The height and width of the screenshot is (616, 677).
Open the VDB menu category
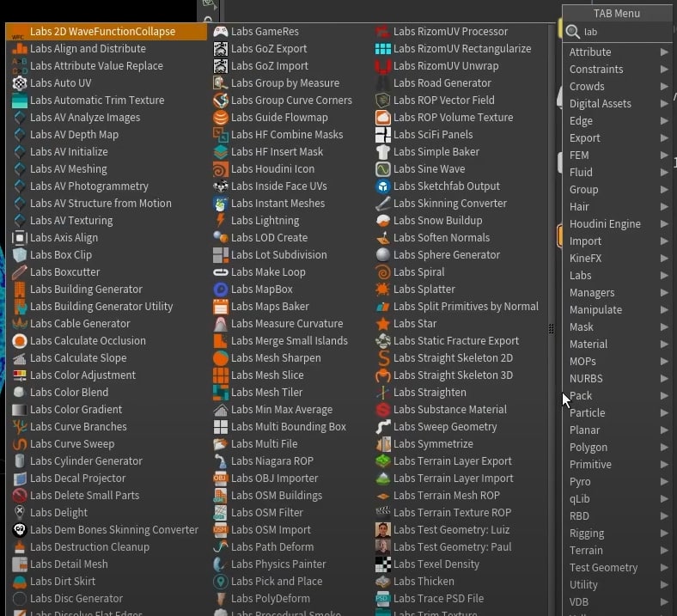(618, 602)
